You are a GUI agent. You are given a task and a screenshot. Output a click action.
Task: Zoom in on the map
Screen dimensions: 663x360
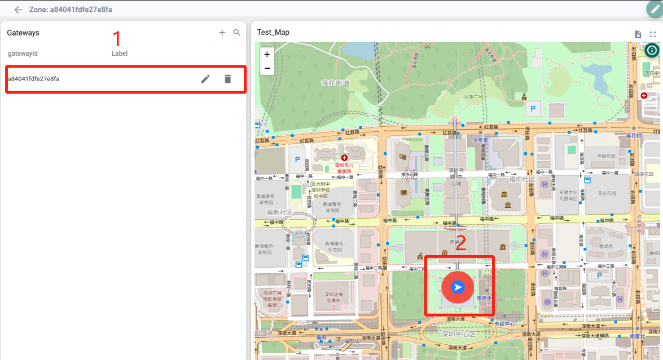267,54
